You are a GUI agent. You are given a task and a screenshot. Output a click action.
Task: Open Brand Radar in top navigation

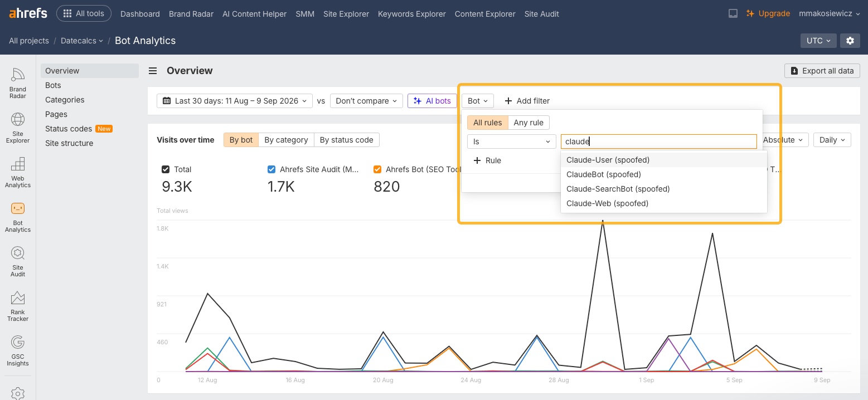[x=191, y=14]
